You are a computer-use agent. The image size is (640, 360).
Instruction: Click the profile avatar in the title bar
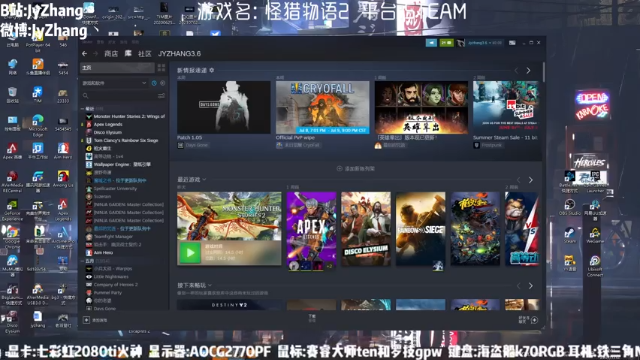click(461, 42)
